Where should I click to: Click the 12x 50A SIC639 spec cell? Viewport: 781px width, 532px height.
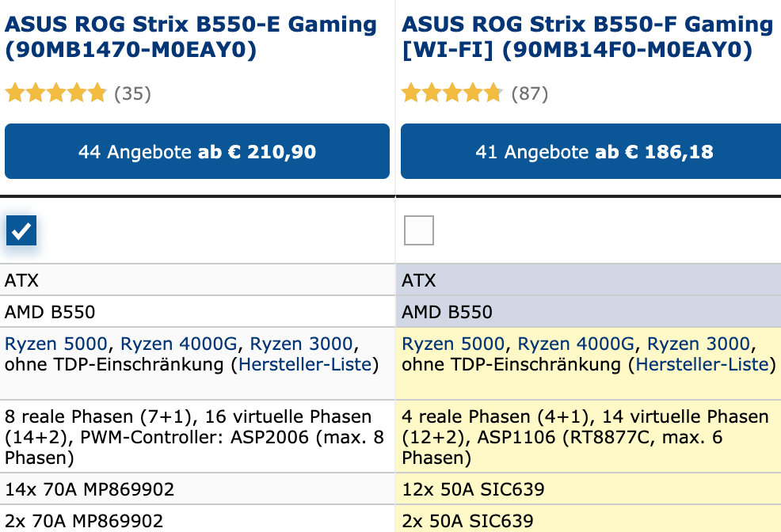pos(474,489)
